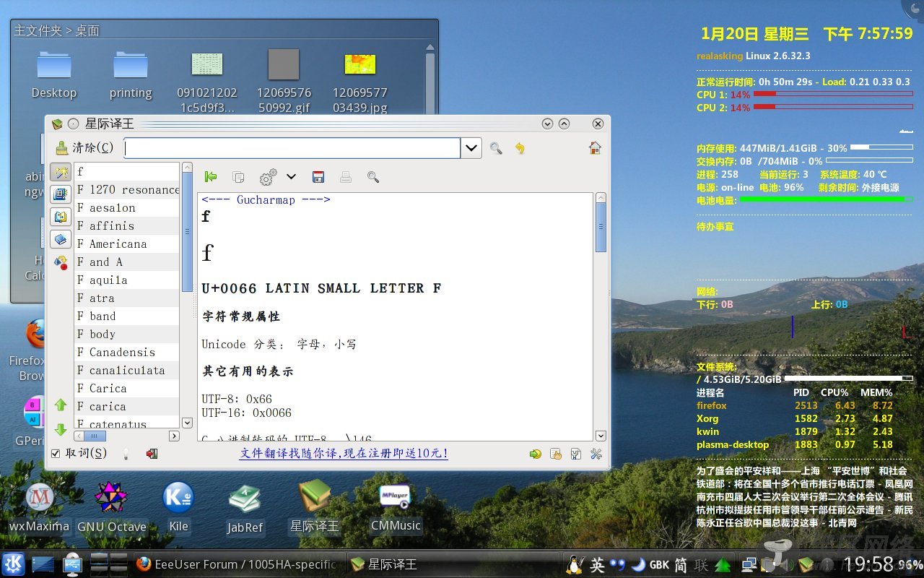The width and height of the screenshot is (924, 578).
Task: Open the printing folder in folder view
Action: click(x=131, y=74)
